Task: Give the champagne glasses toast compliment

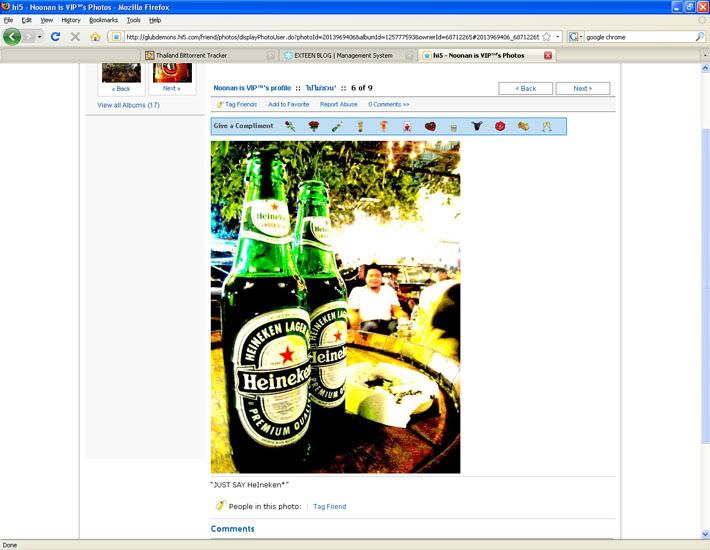Action: 547,126
